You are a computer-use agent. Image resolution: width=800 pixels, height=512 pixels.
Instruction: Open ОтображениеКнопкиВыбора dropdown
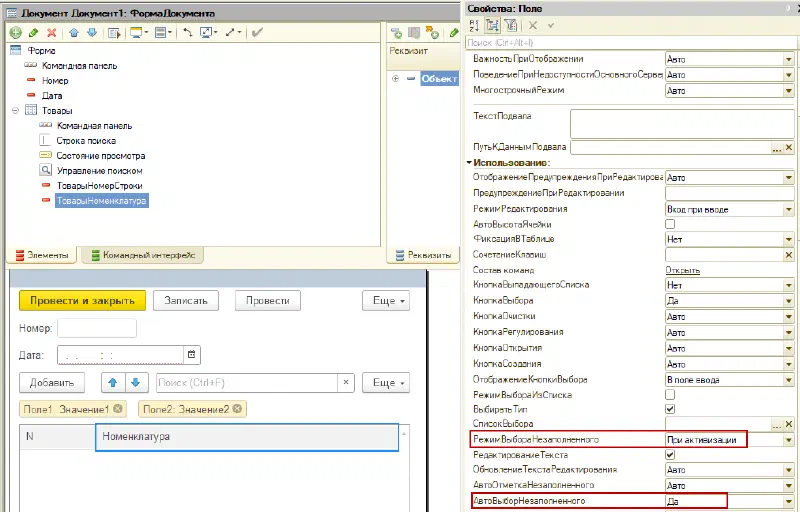pyautogui.click(x=789, y=380)
